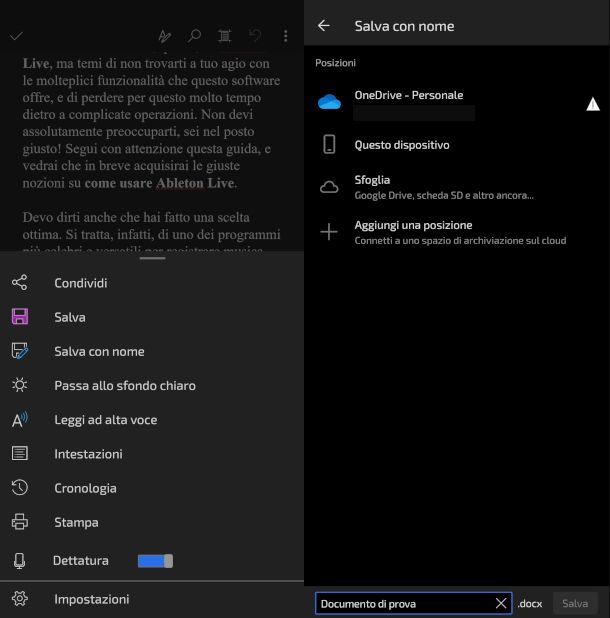Tap the Dettatura microphone icon
Viewport: 610px width, 618px height.
(x=19, y=560)
